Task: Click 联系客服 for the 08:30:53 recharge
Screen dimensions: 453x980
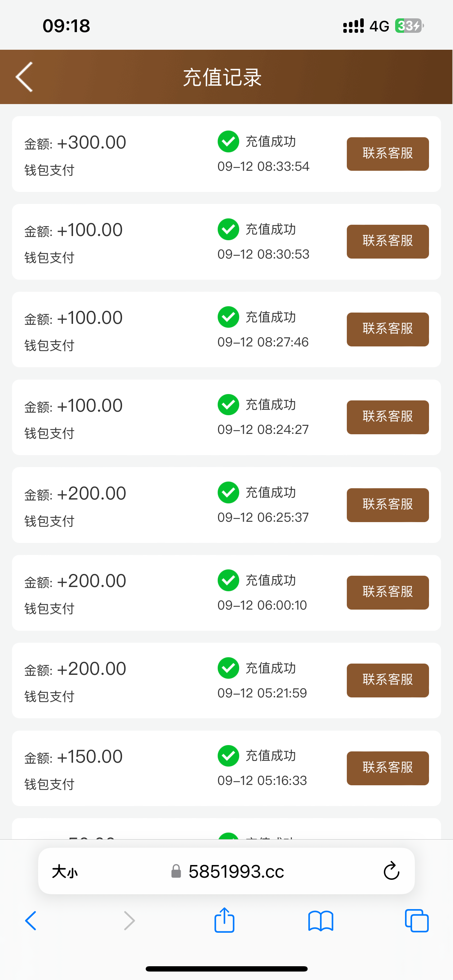Action: point(388,242)
